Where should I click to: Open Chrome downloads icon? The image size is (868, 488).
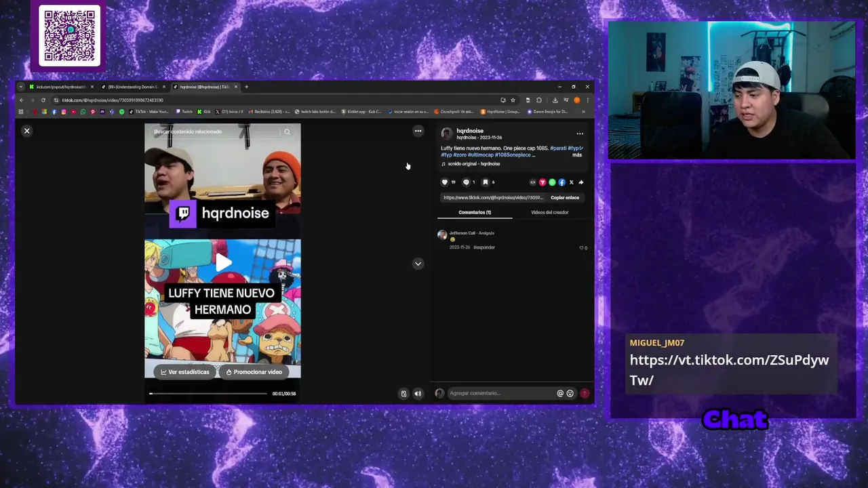tap(555, 100)
